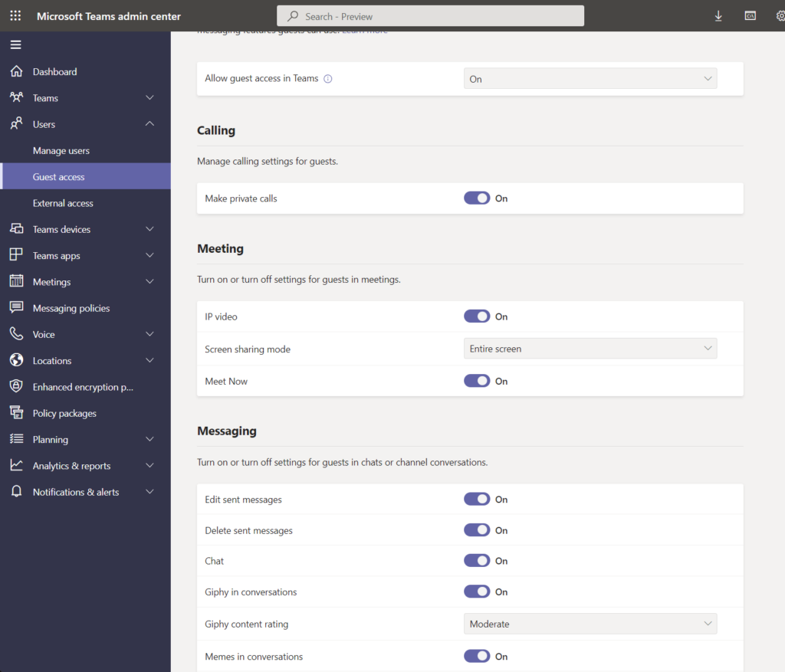Click the search magnifier icon
The width and height of the screenshot is (785, 672).
point(293,16)
